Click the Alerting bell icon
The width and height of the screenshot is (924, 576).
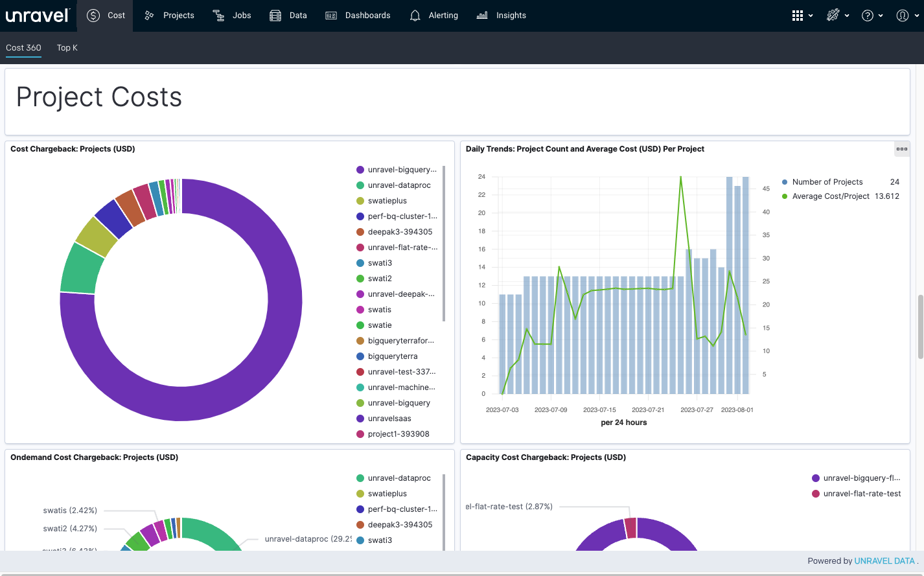(x=415, y=16)
